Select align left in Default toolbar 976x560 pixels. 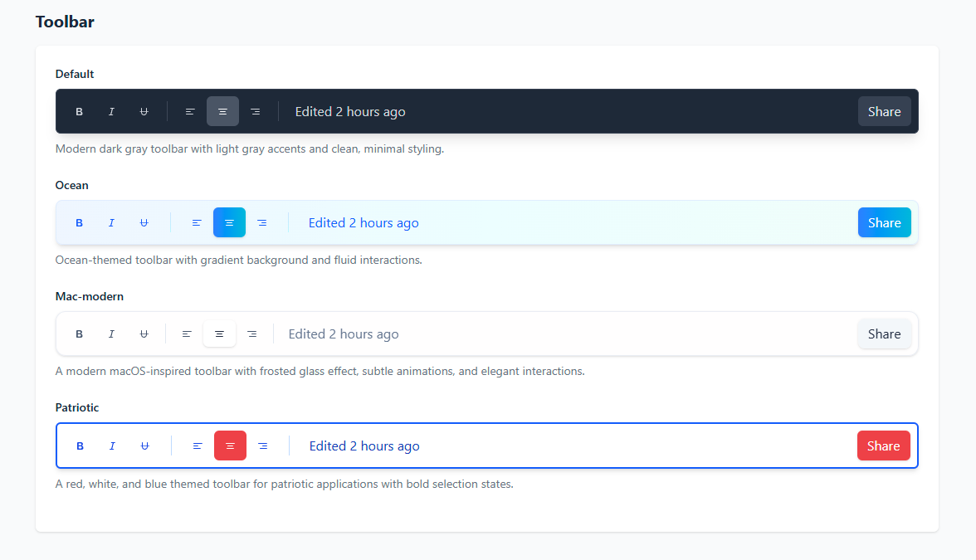pyautogui.click(x=191, y=111)
